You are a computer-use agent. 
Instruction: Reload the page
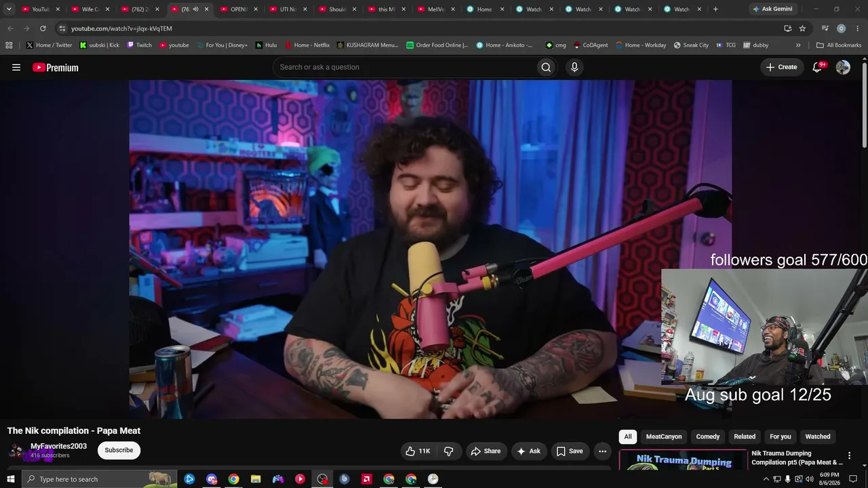[x=43, y=28]
